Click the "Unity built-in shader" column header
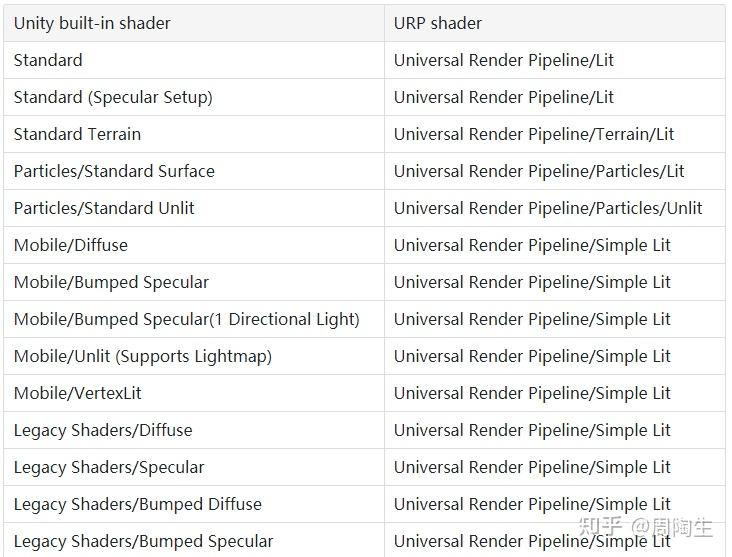The image size is (732, 557). 92,23
